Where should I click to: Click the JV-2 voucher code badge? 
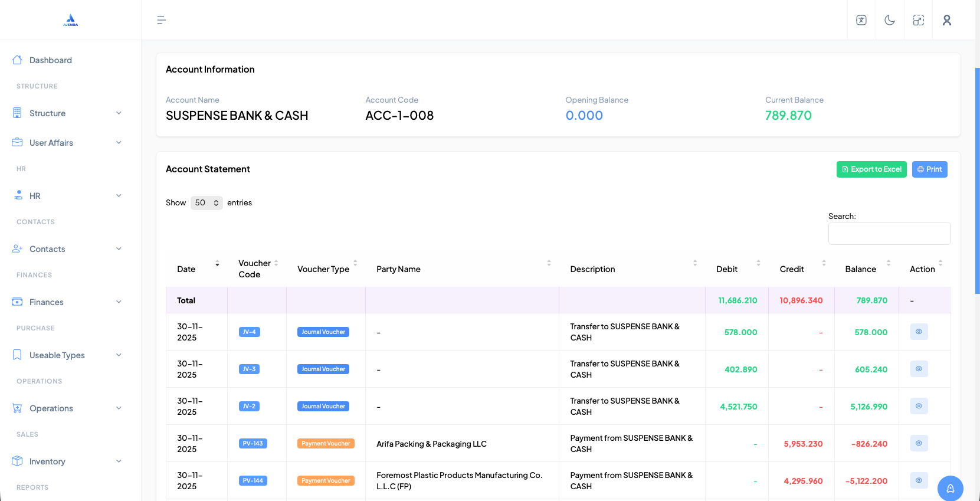pos(249,407)
